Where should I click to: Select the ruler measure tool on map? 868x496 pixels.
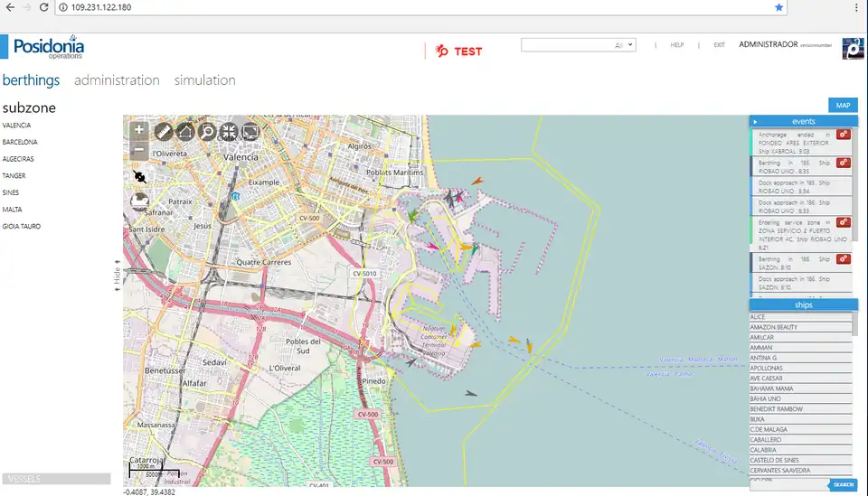tap(164, 131)
